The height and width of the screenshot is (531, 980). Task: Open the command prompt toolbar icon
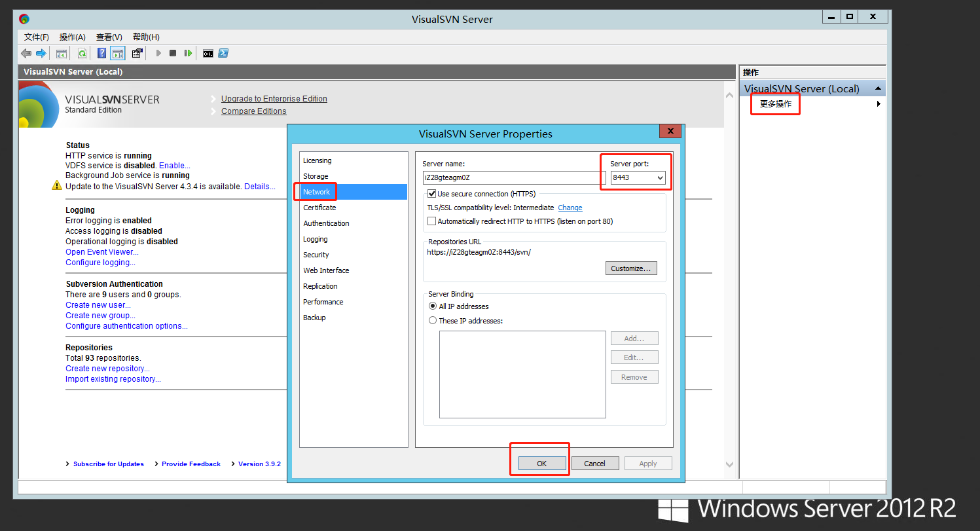(208, 54)
